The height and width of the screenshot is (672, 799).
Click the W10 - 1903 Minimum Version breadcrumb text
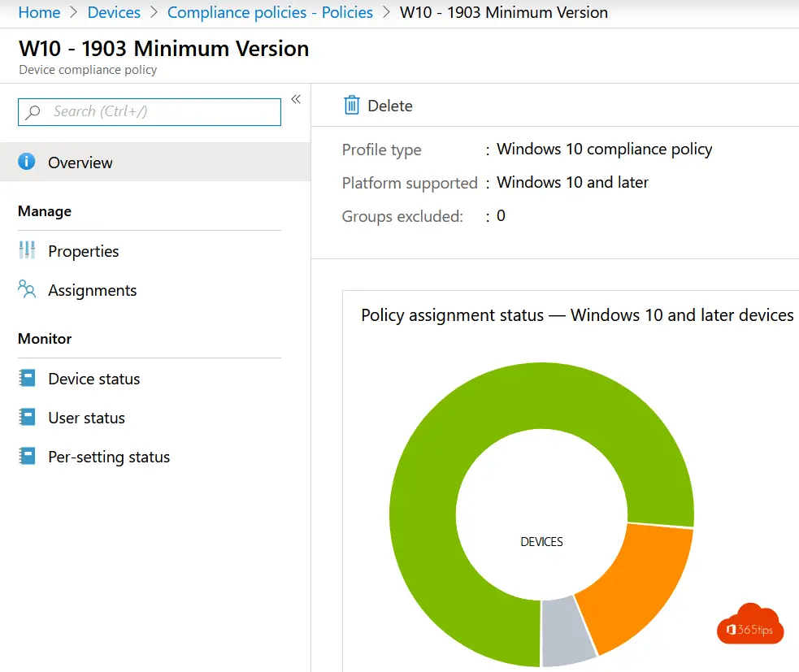(503, 12)
